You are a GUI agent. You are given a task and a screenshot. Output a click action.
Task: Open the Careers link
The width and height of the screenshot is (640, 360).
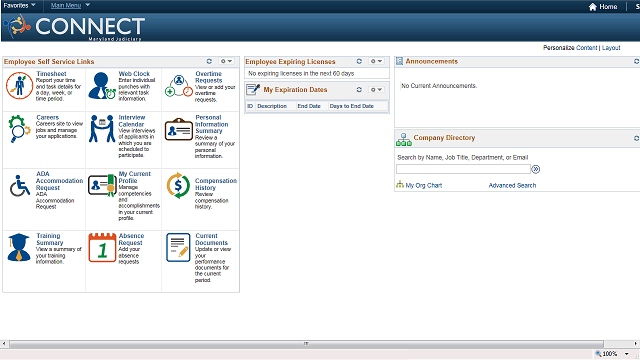[x=47, y=118]
